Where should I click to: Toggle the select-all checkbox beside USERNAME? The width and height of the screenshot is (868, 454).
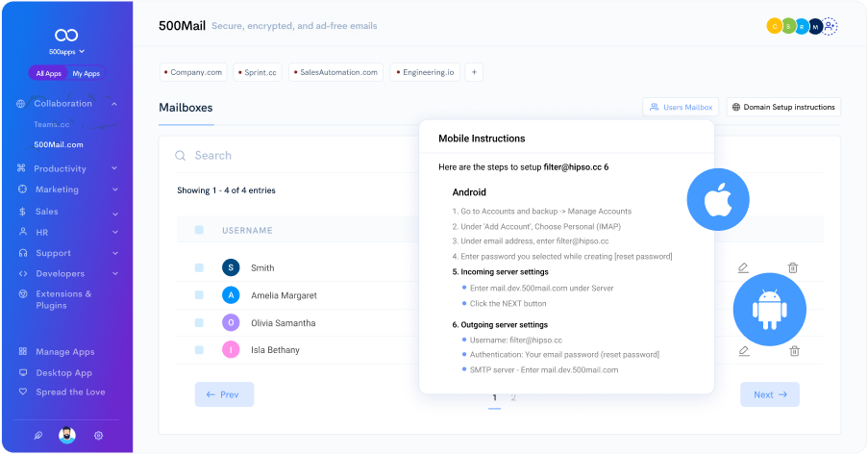[x=199, y=230]
